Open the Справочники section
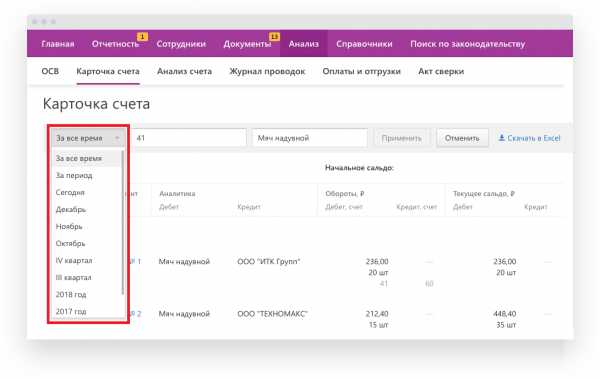600x379 pixels. tap(364, 44)
